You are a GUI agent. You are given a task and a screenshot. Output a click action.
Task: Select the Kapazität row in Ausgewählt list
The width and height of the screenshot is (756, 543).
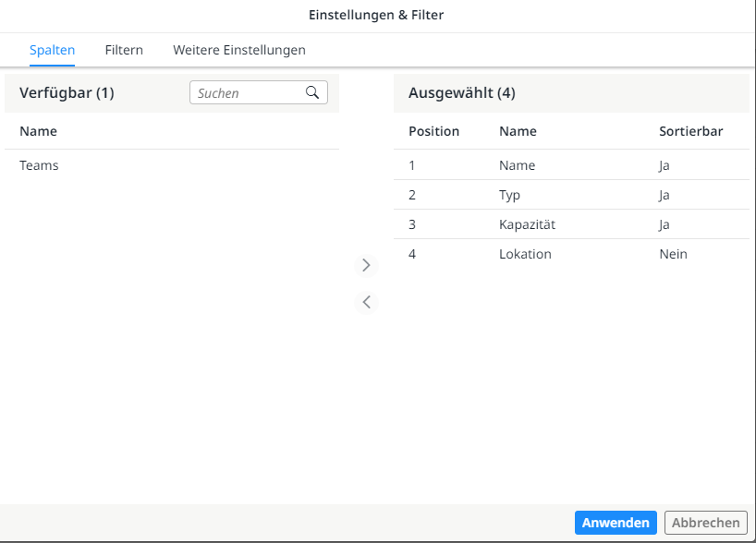coord(528,224)
